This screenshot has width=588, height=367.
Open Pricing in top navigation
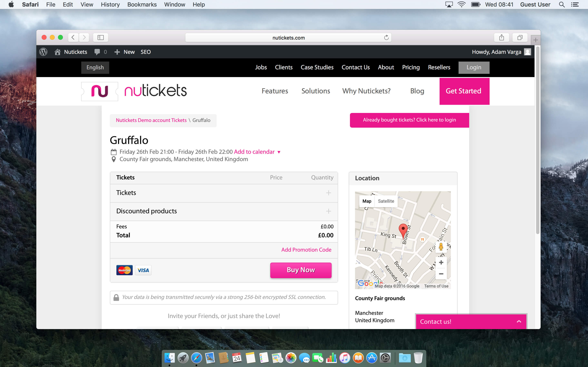tap(411, 67)
